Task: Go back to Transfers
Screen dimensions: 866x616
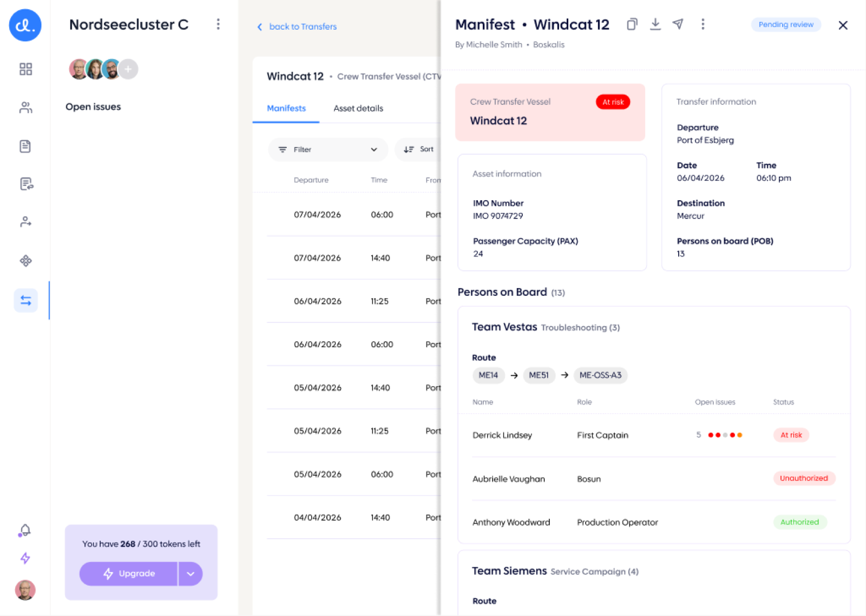Action: (x=297, y=27)
